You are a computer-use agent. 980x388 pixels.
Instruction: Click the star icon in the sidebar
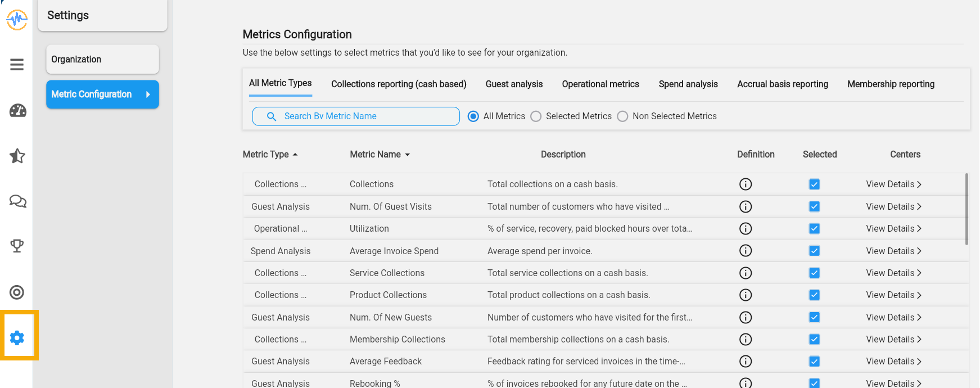pos(17,156)
